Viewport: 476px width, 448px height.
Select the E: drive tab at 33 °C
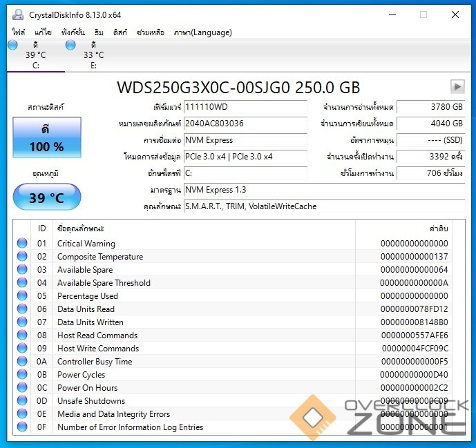point(93,55)
